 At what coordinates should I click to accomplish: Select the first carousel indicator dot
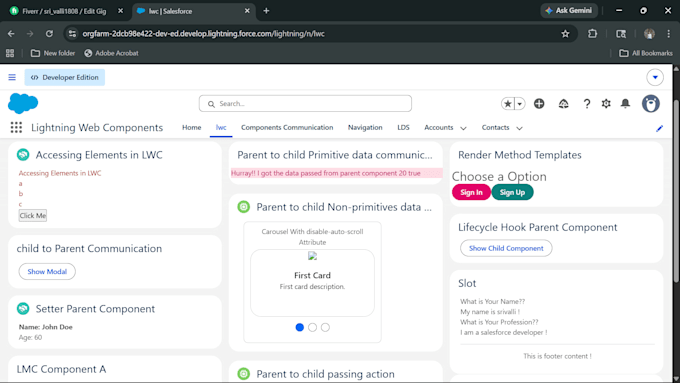(x=299, y=327)
